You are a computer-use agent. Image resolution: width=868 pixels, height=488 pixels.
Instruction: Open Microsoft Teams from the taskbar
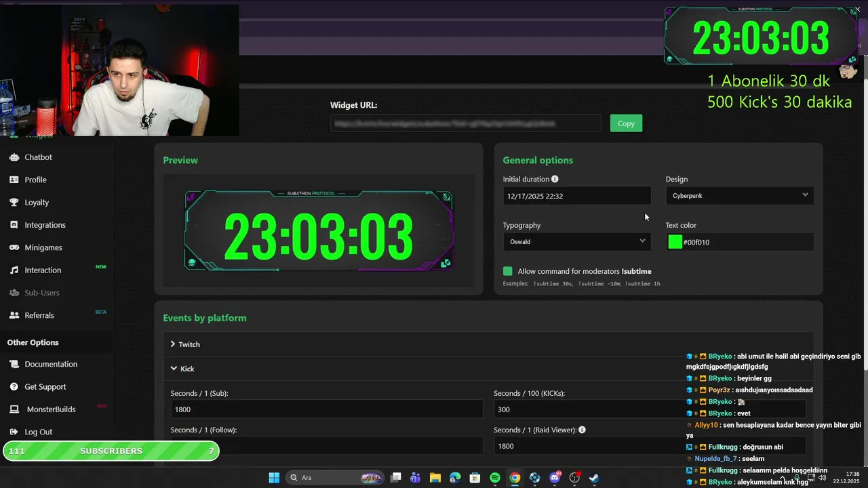tap(415, 478)
